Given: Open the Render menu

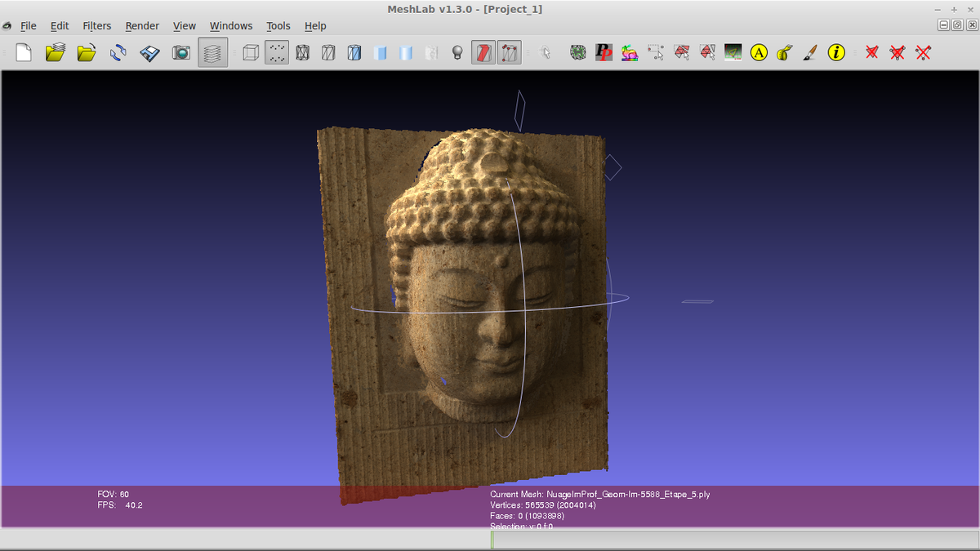Looking at the screenshot, I should click(142, 26).
